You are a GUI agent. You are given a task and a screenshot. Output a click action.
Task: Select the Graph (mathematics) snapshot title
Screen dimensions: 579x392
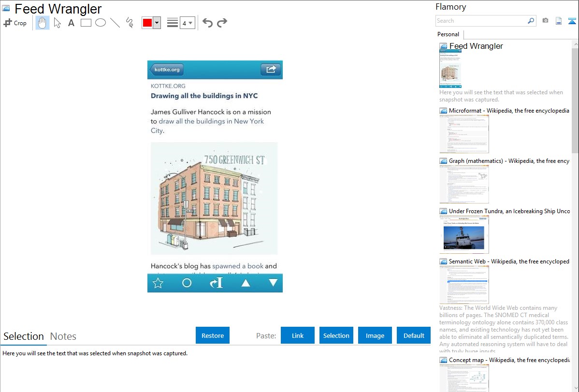pos(509,161)
